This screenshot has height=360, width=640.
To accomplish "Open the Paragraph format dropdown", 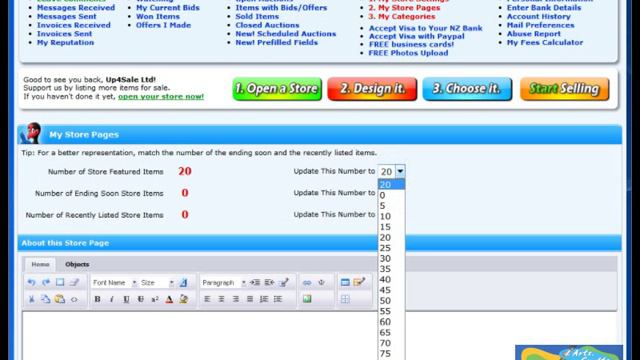I will (224, 282).
